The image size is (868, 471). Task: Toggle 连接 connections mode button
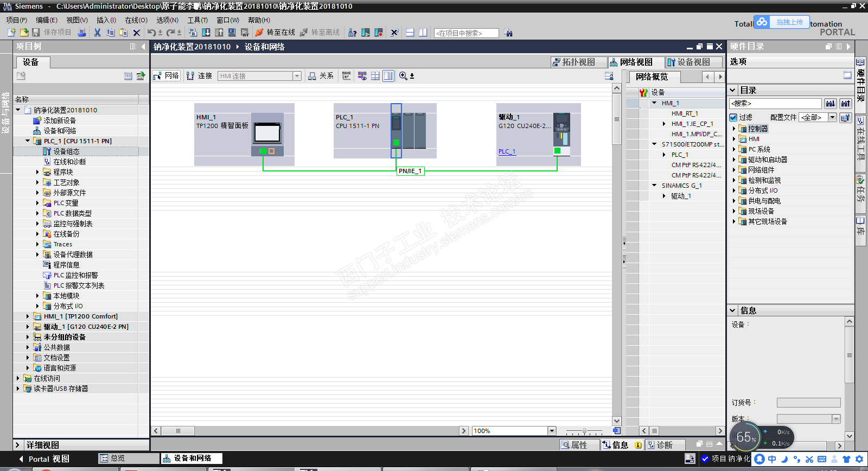(x=200, y=76)
